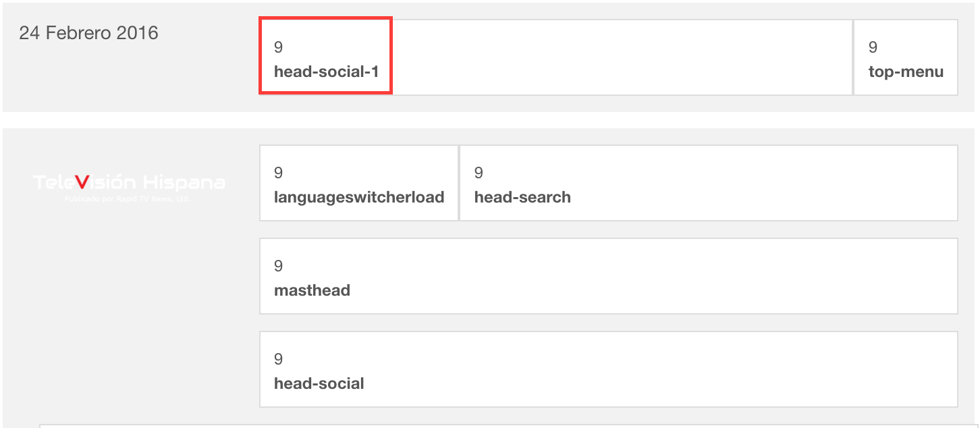Select the highlighted head-social-1 module label
The width and height of the screenshot is (980, 428).
coord(326,72)
